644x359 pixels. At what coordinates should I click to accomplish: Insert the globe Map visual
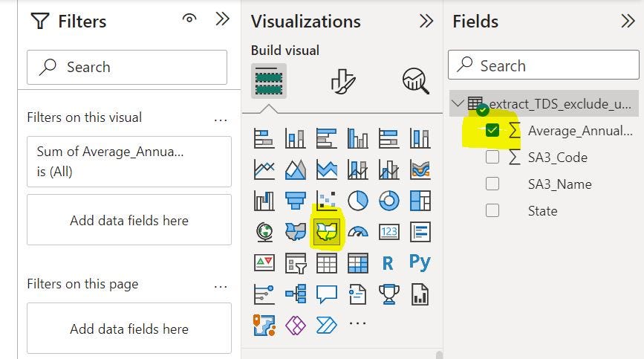tap(264, 232)
